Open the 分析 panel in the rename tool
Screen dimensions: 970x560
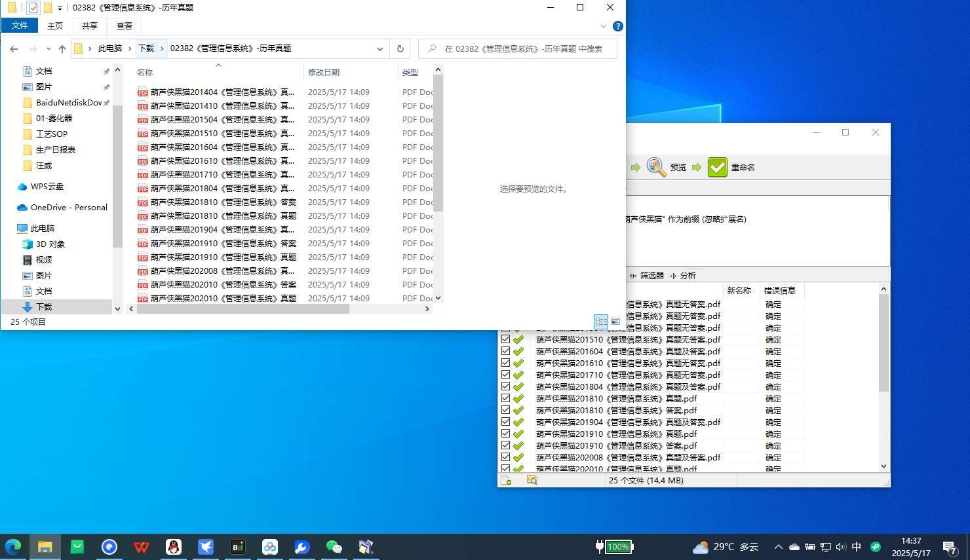coord(683,275)
